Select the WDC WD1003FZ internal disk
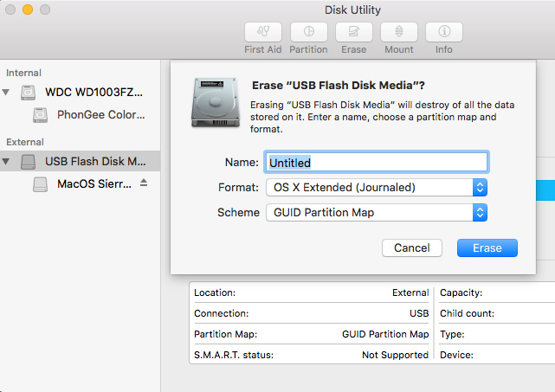Image resolution: width=555 pixels, height=392 pixels. 94,92
